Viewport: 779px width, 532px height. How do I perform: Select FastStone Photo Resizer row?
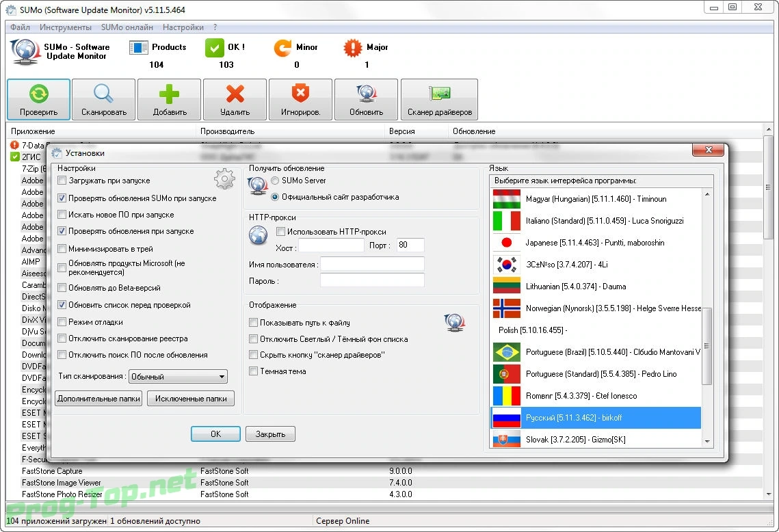tap(385, 494)
